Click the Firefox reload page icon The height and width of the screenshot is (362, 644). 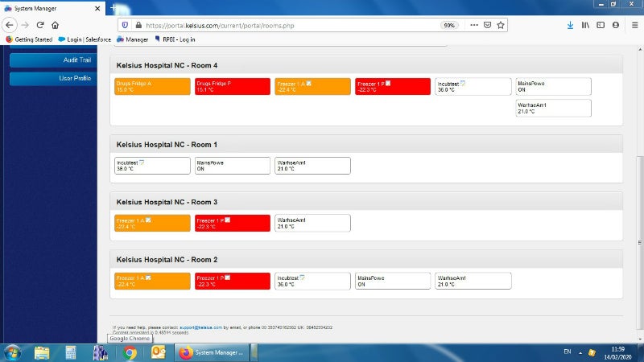tap(39, 25)
